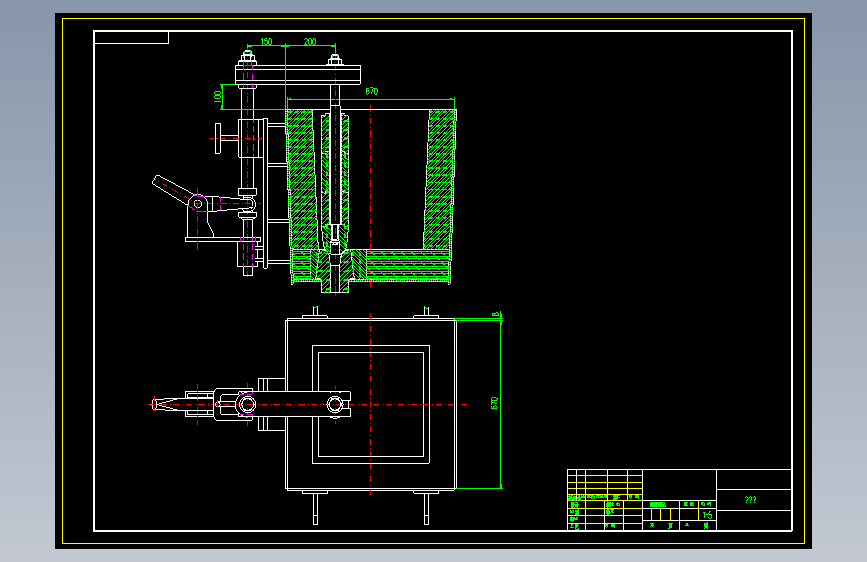Select the vertical 670 dimension text
The width and height of the screenshot is (867, 562).
494,403
